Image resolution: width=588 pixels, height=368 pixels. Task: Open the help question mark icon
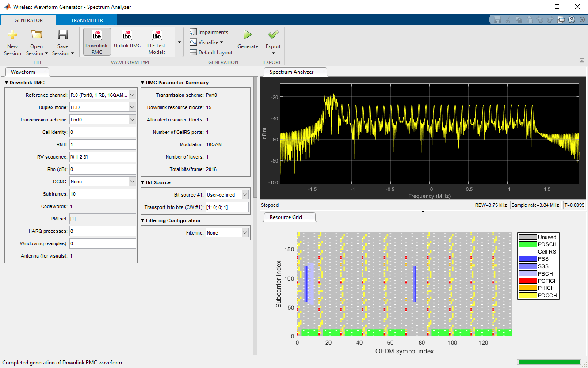[572, 20]
